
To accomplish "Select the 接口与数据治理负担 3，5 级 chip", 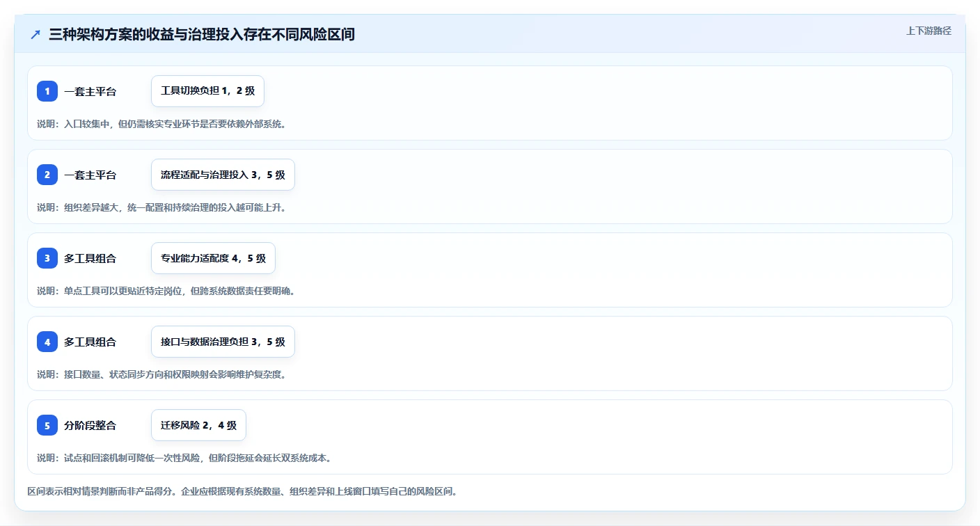I will click(223, 342).
